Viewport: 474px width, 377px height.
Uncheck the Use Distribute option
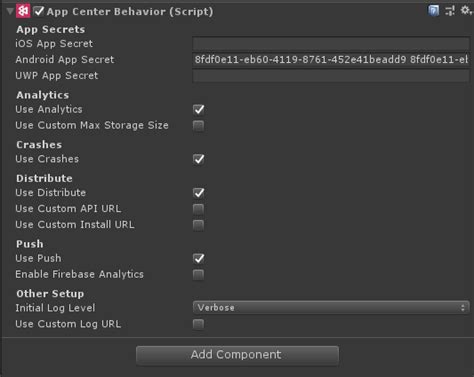pos(199,193)
